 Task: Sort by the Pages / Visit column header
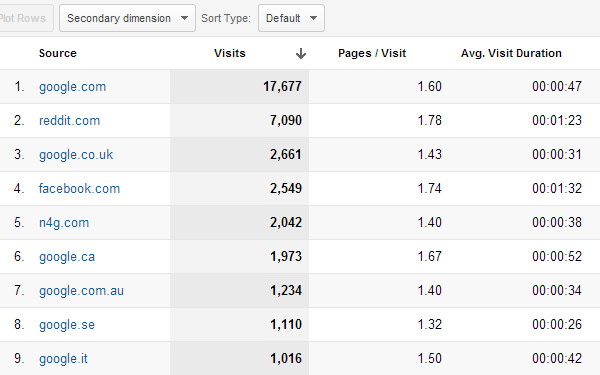[372, 53]
